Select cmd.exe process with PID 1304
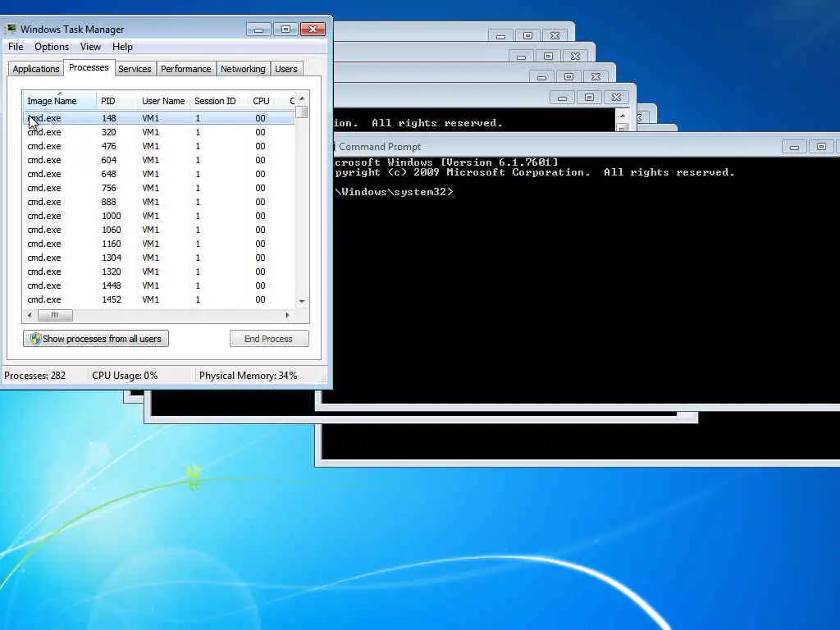The height and width of the screenshot is (630, 840). (x=159, y=257)
